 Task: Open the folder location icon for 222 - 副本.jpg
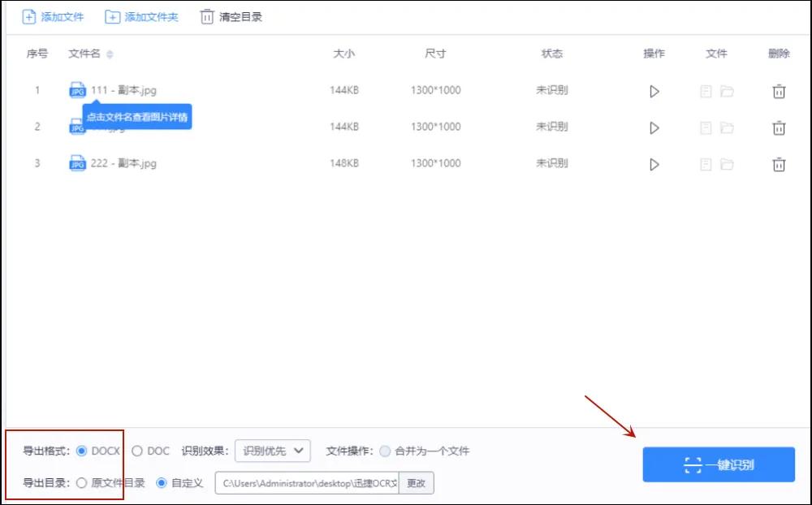coord(727,164)
